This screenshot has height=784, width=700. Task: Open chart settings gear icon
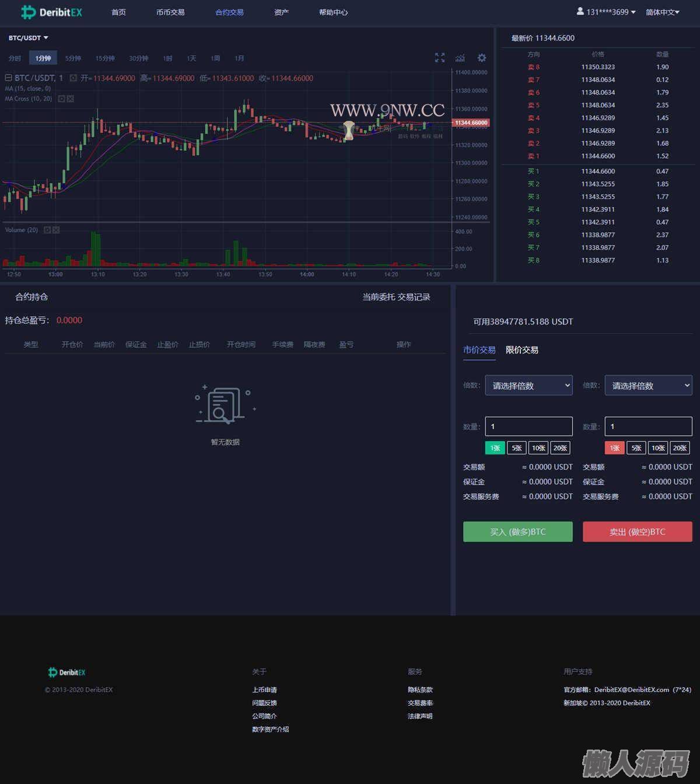(x=481, y=58)
